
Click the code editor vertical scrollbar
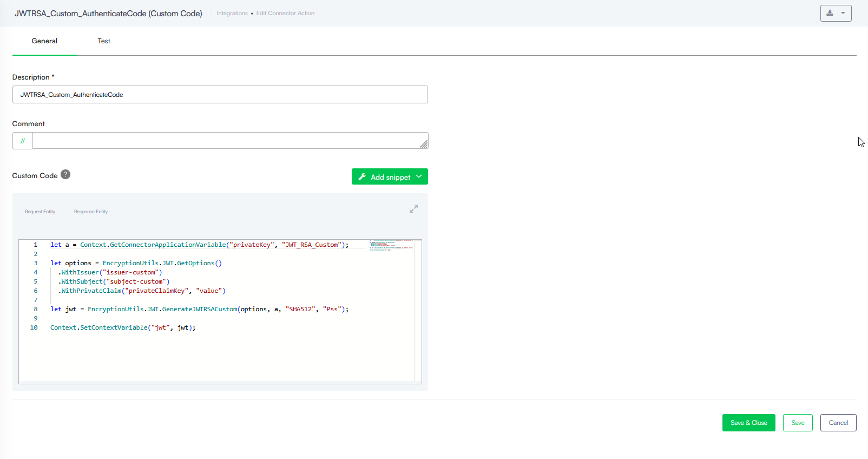tap(418, 311)
